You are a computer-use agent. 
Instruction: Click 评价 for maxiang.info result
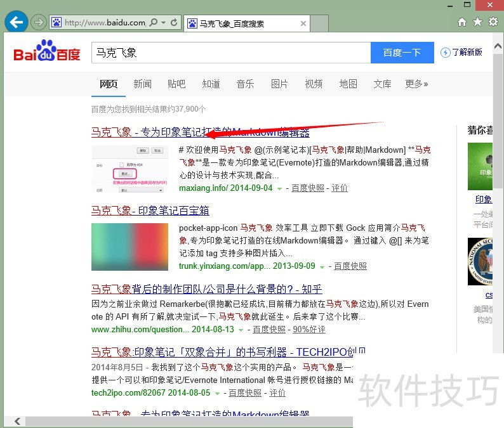pos(340,188)
